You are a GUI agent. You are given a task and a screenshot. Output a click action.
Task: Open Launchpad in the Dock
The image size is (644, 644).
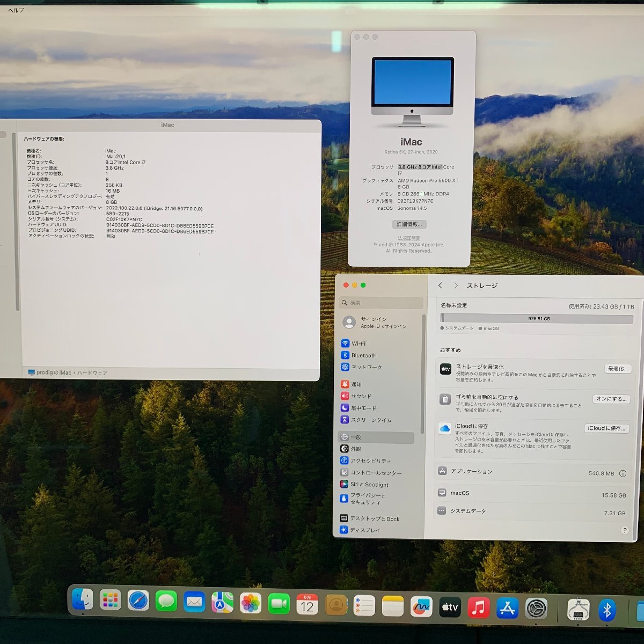click(x=110, y=601)
